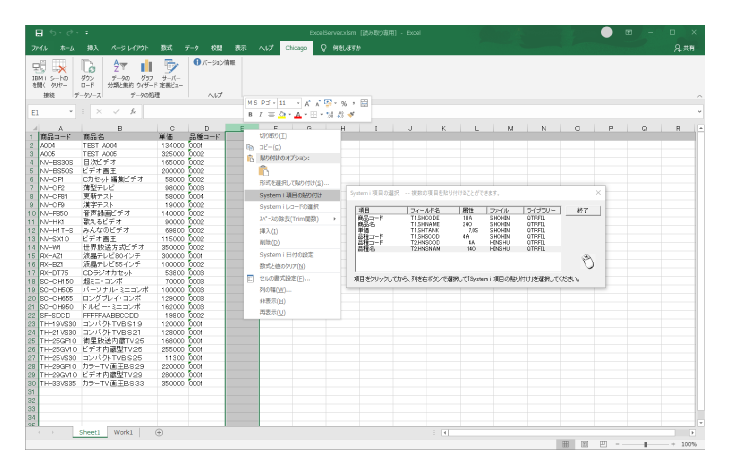Click the center align icon on mini toolbar
The image size is (730, 470).
point(271,114)
